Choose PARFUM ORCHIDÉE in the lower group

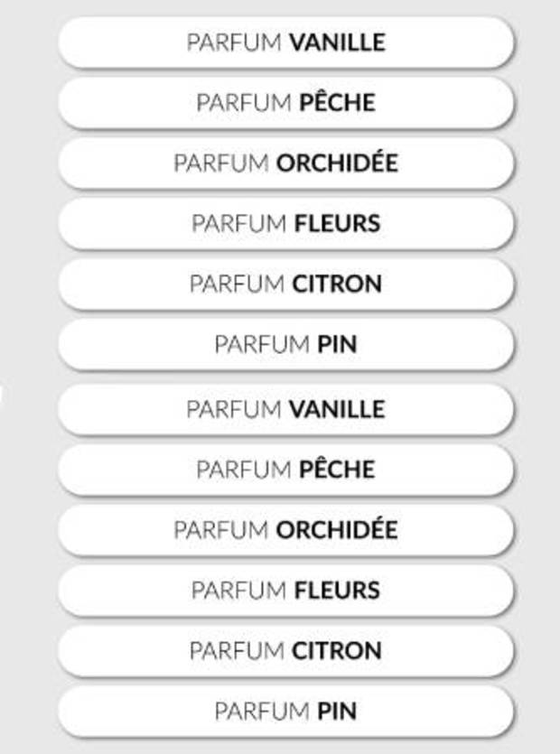pos(285,529)
